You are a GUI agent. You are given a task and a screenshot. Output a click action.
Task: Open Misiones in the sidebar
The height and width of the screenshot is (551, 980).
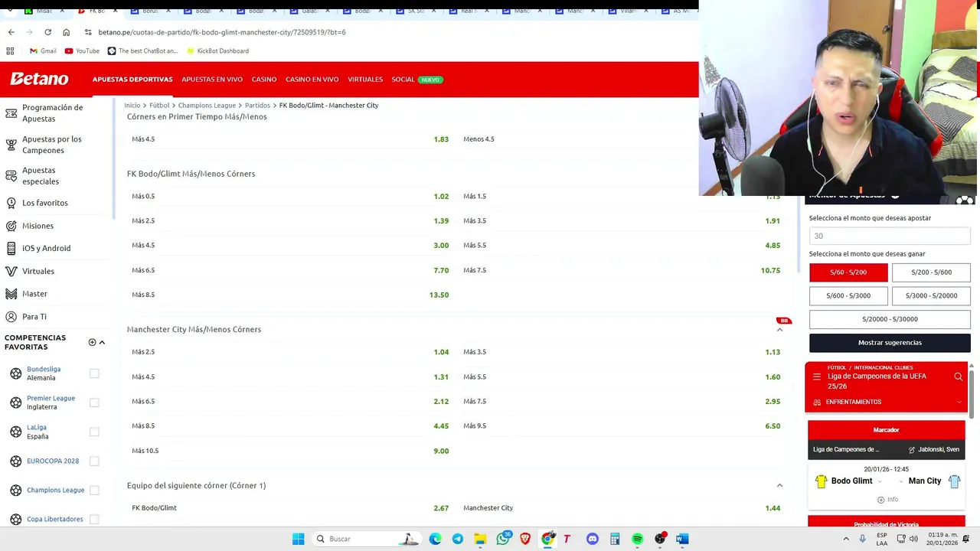tap(38, 226)
